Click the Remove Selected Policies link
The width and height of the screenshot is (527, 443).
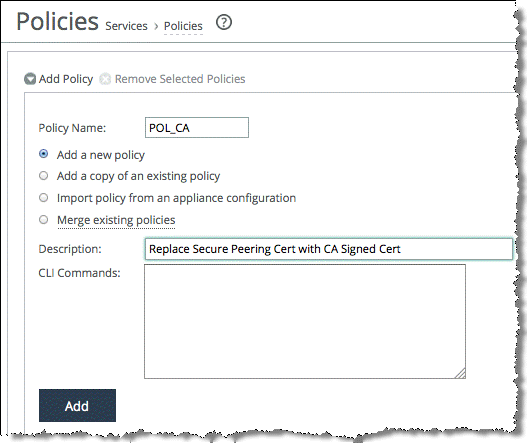tap(180, 79)
